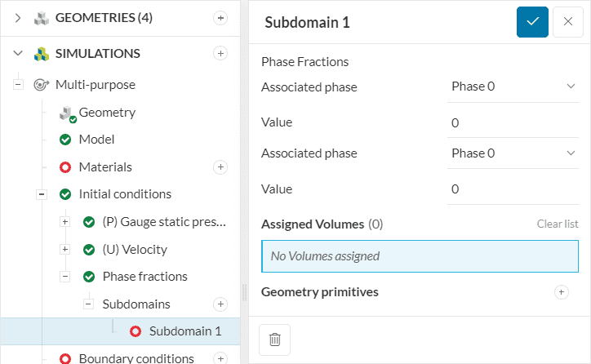Add a material with the plus icon

pyautogui.click(x=220, y=167)
